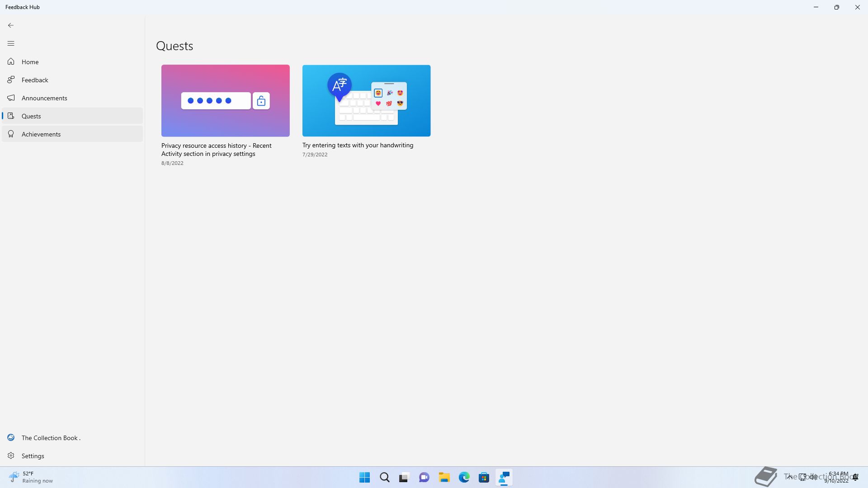Click 'Try entering texts with your handwriting' title
Image resolution: width=868 pixels, height=488 pixels.
coord(358,145)
